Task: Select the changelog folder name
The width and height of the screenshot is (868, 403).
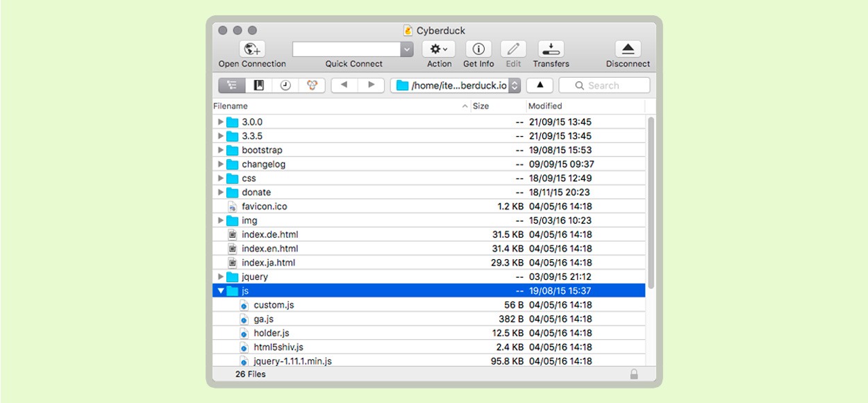Action: coord(264,164)
